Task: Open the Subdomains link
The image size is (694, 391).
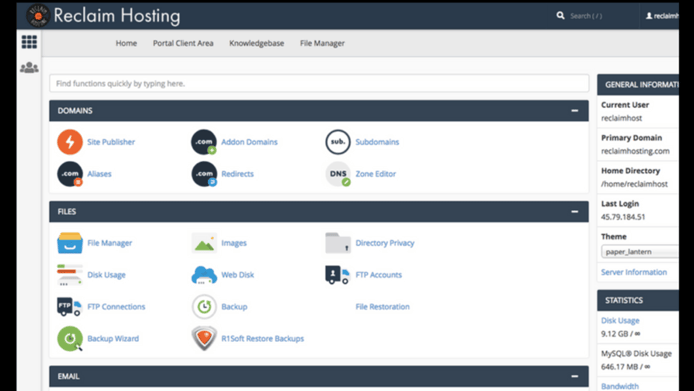Action: coord(377,142)
